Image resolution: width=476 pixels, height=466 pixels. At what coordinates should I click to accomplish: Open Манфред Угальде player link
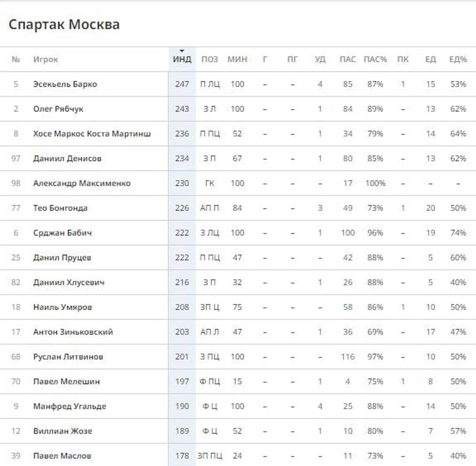click(69, 406)
